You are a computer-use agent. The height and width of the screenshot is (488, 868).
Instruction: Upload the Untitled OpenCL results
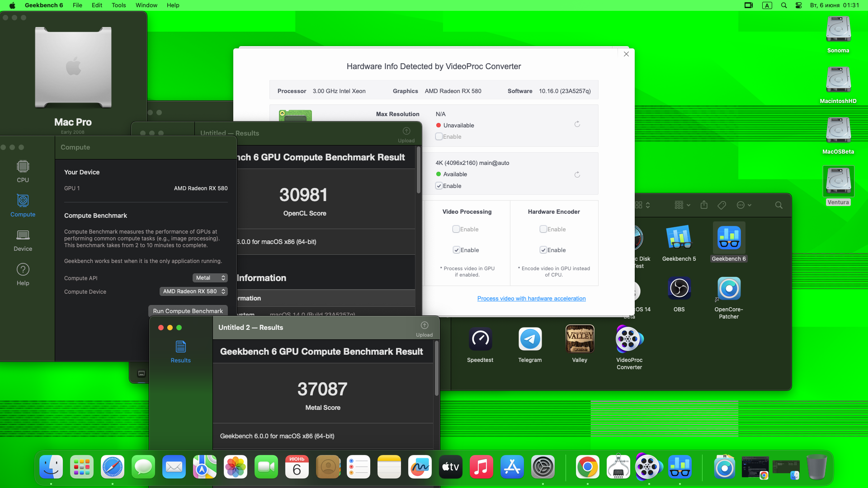406,135
